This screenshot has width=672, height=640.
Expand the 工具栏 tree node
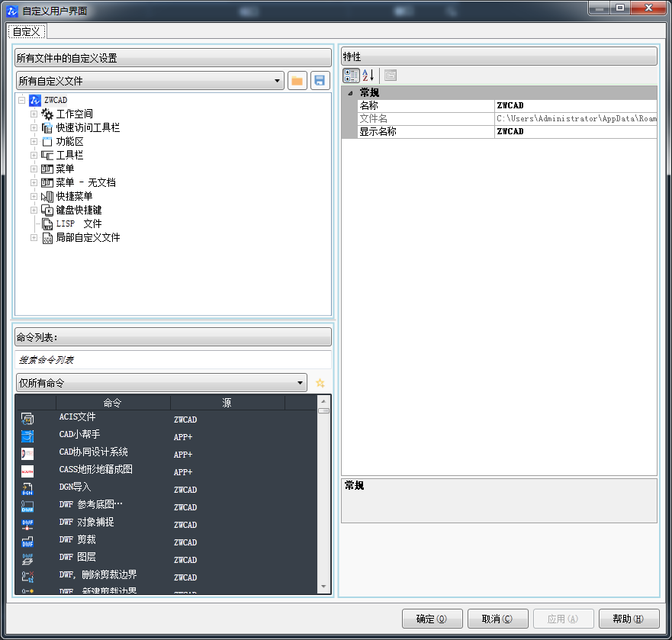point(34,155)
